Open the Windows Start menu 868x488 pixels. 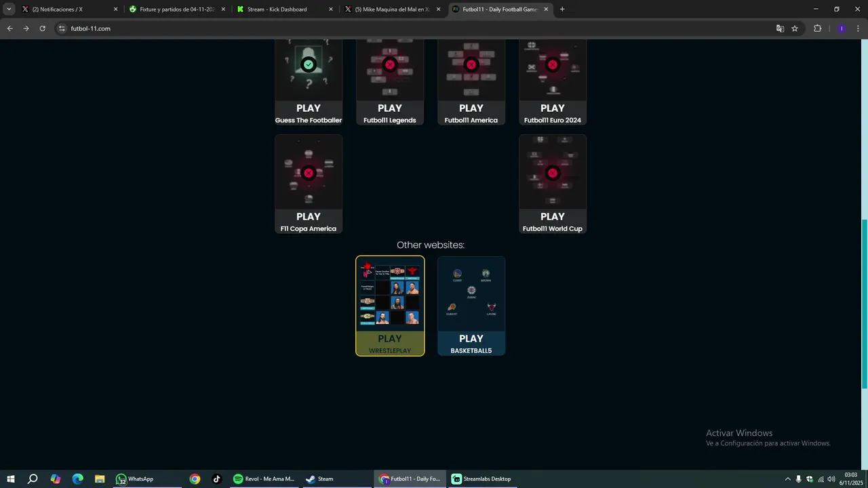click(x=11, y=479)
